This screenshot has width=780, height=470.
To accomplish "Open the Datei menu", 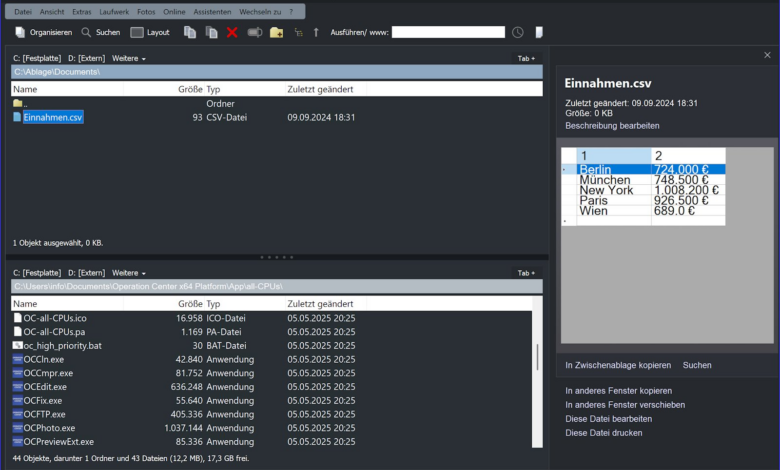I will 23,11.
